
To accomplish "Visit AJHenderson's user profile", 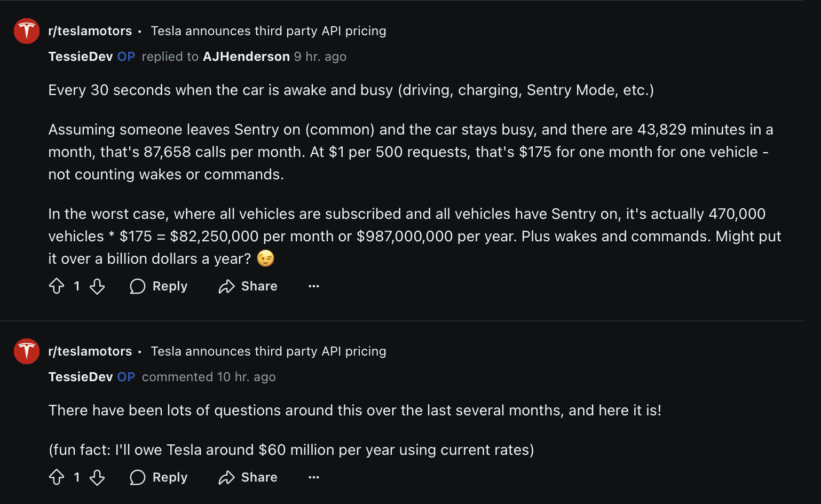I will coord(246,57).
